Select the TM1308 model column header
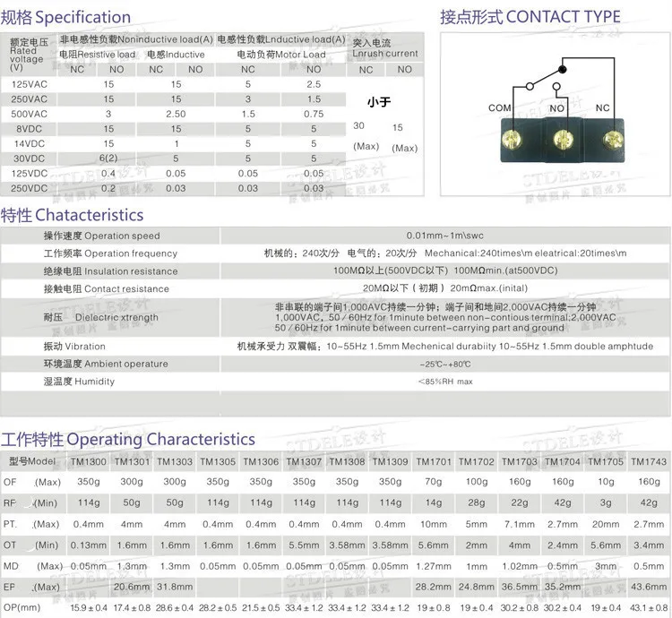 tap(347, 461)
